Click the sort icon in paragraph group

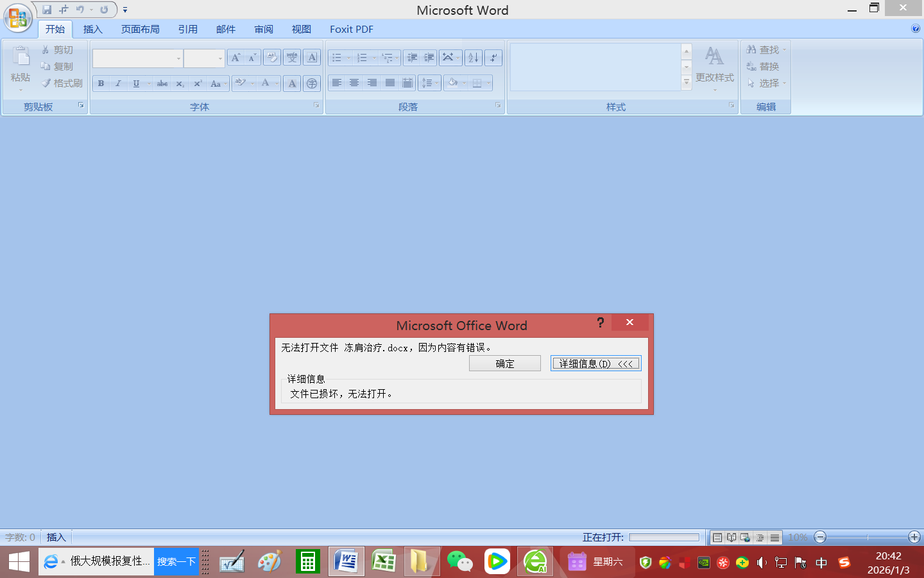[474, 58]
